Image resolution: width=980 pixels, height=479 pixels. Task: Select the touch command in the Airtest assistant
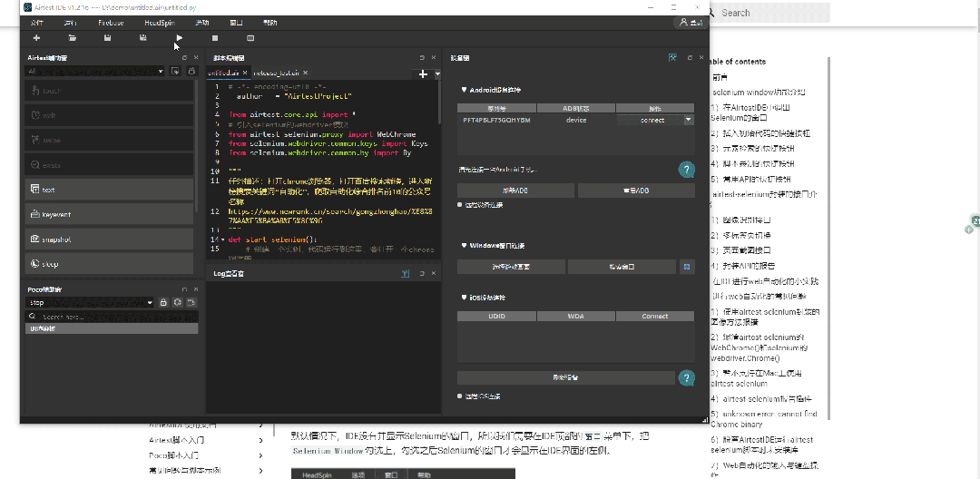point(110,91)
